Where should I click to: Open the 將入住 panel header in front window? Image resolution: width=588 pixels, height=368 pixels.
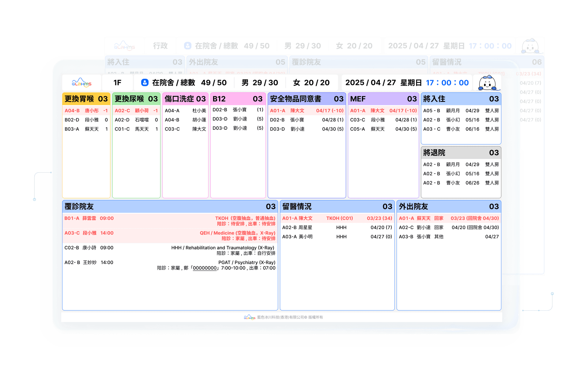click(461, 99)
